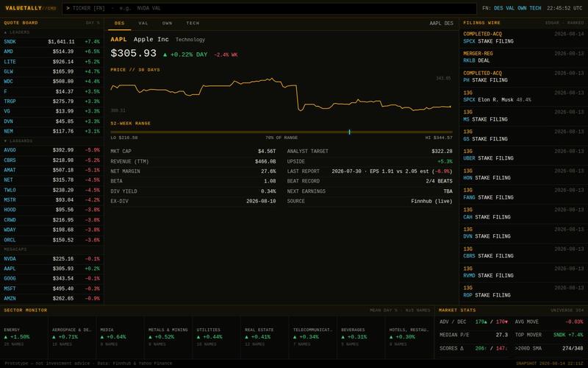Open the OWN tab
588x368 pixels.
point(168,24)
